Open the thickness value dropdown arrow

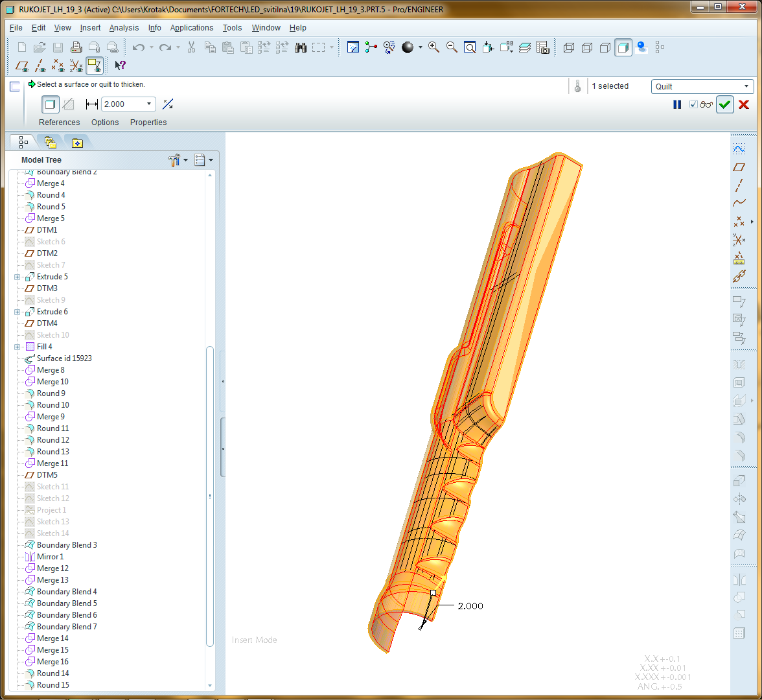pos(149,104)
